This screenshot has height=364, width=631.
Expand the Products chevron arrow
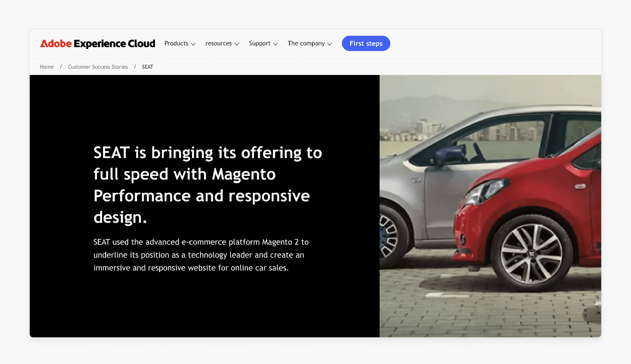193,44
